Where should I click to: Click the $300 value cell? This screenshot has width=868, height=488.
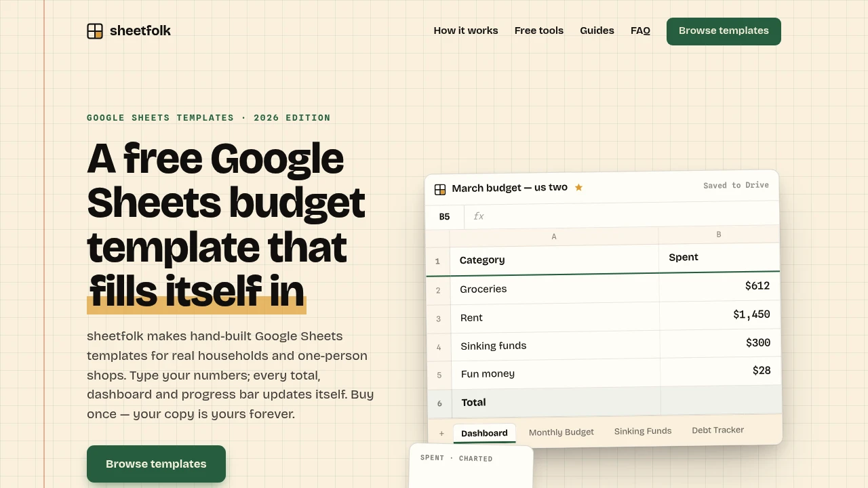tap(720, 343)
